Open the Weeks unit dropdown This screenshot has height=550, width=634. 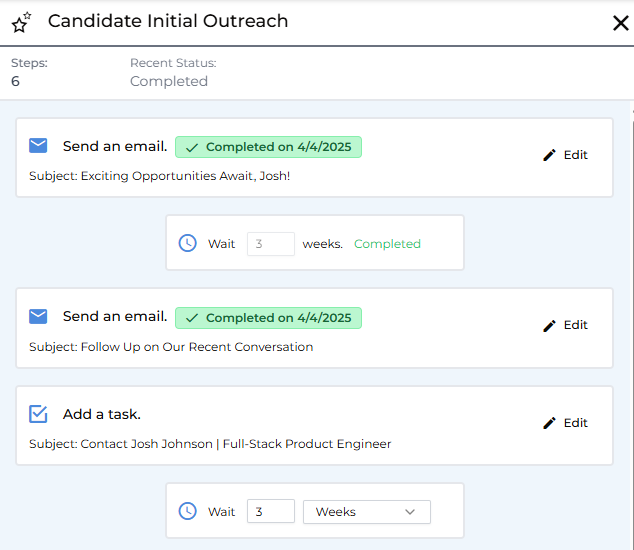pyautogui.click(x=366, y=511)
